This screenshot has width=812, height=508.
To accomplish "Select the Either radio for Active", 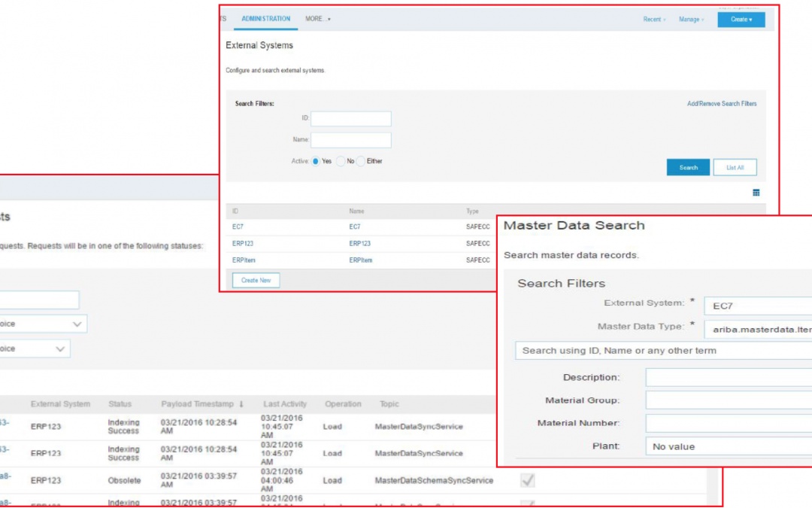I will click(x=360, y=161).
